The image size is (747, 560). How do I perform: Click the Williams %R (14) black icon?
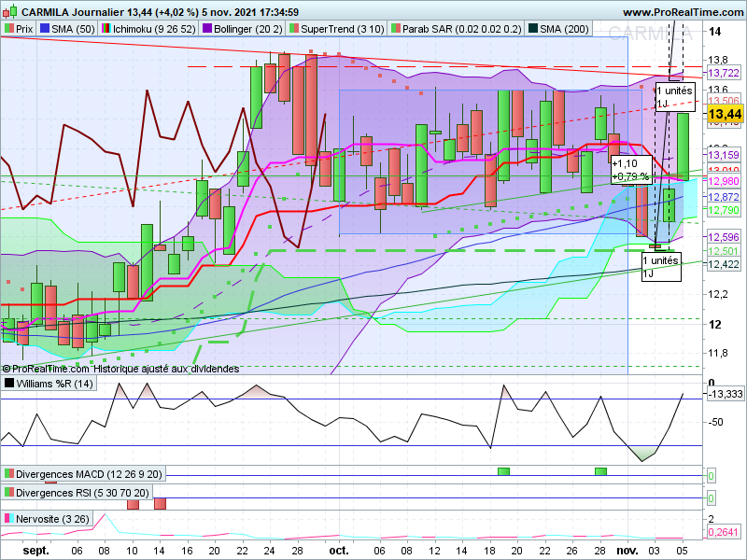point(9,384)
